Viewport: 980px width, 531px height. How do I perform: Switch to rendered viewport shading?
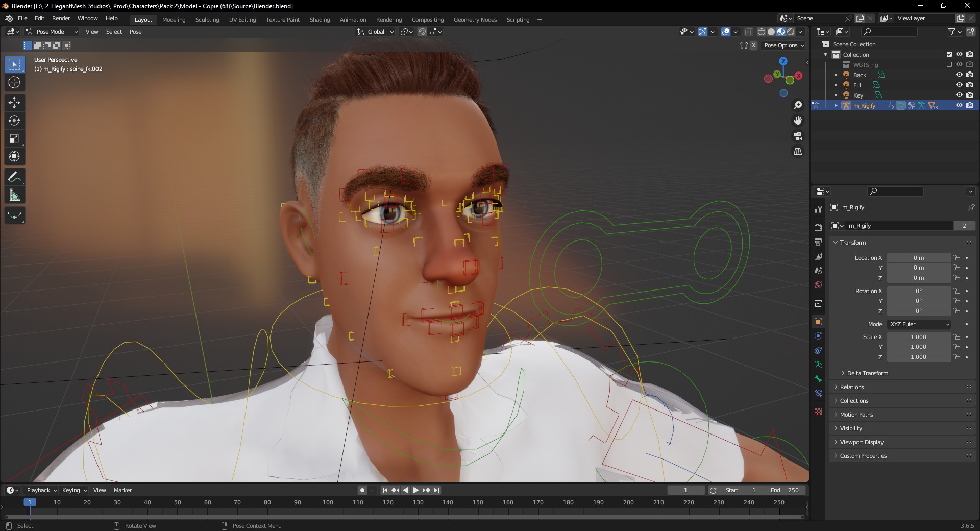pos(791,32)
